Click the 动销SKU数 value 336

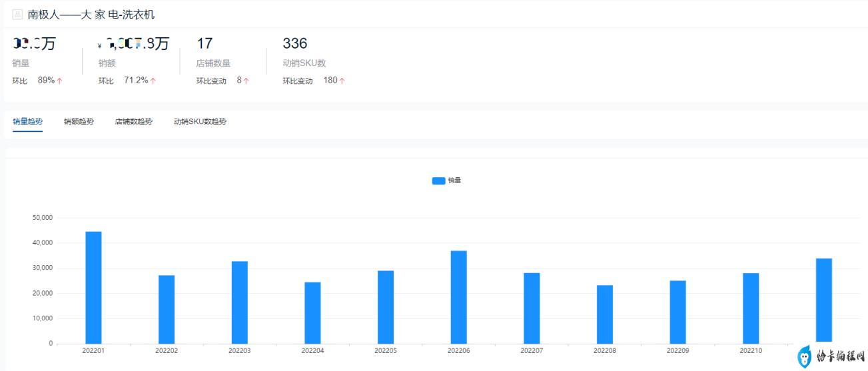pos(295,44)
